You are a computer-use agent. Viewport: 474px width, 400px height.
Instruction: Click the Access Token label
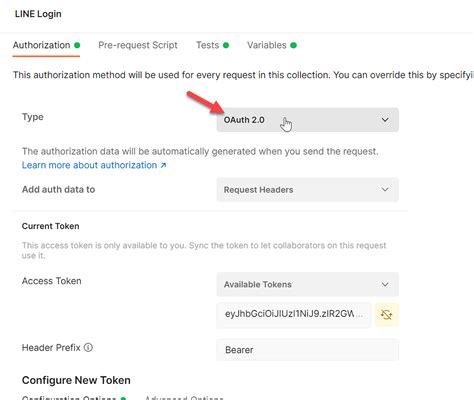click(51, 281)
